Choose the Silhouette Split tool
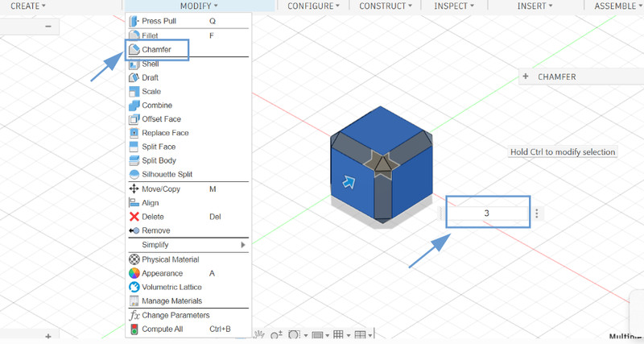The image size is (644, 344). 188,174
